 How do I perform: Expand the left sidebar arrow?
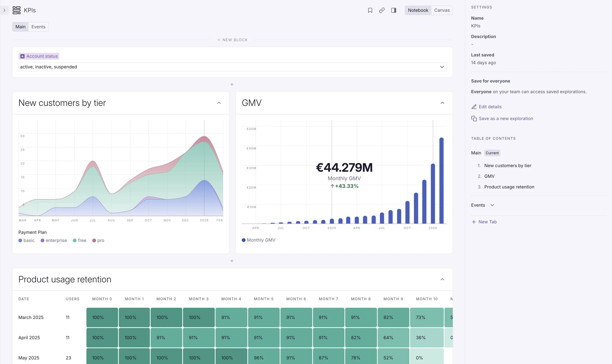pos(4,10)
